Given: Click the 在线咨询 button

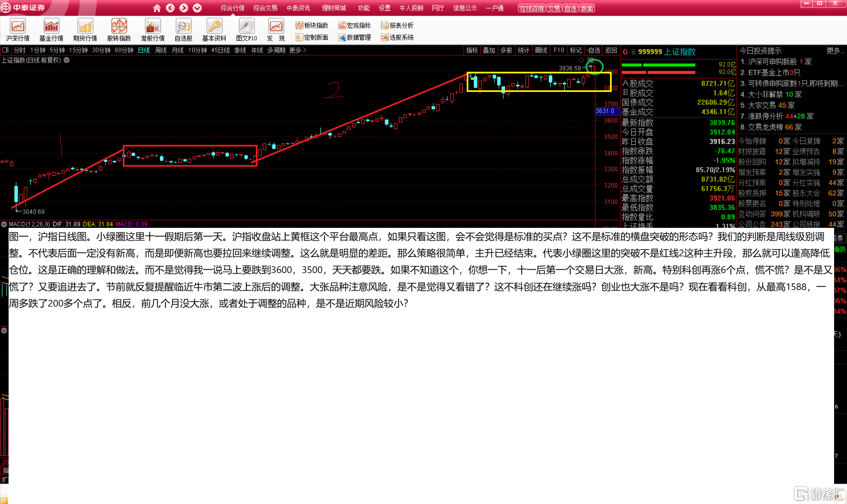Looking at the screenshot, I should click(x=531, y=9).
